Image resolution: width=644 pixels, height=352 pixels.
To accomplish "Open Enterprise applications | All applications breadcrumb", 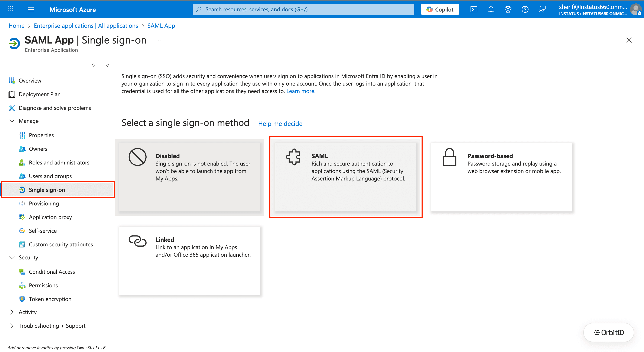I will point(86,26).
